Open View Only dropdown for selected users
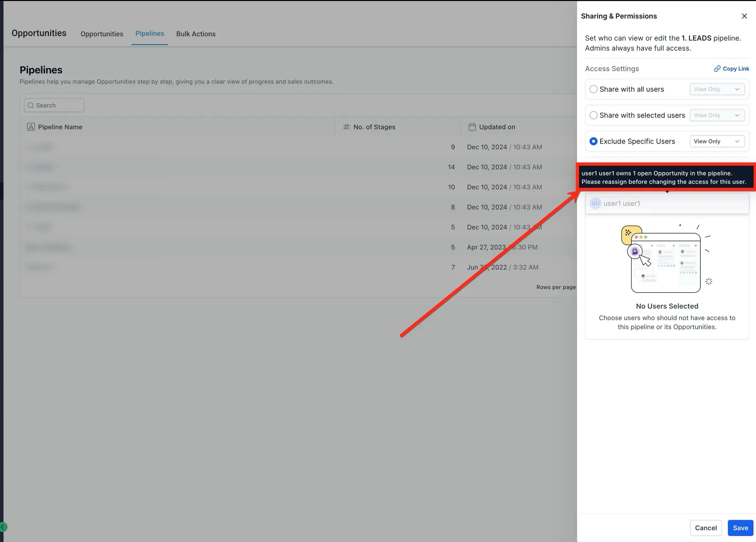The image size is (756, 542). 717,115
